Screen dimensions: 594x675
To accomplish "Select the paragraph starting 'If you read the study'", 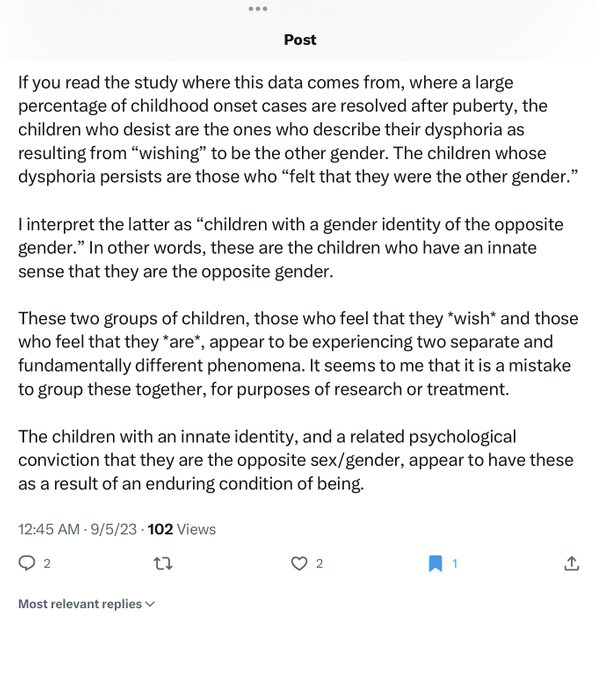I will coord(297,130).
